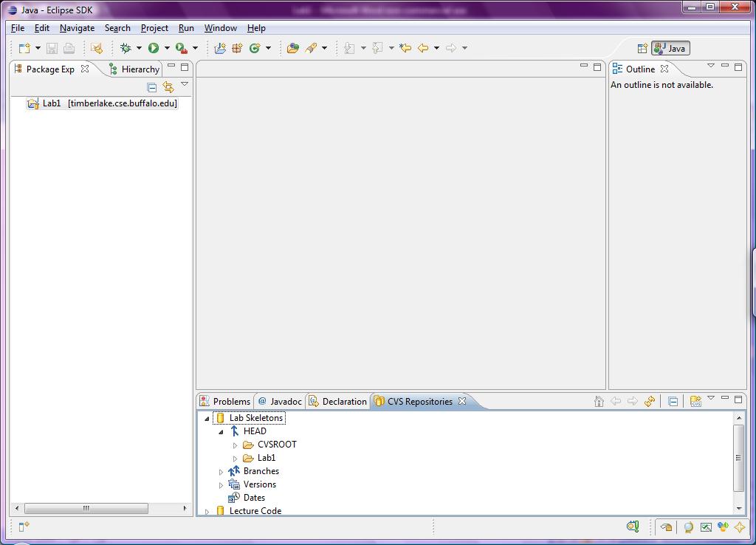Click Add CVS Repository icon
756x545 pixels.
pos(695,401)
